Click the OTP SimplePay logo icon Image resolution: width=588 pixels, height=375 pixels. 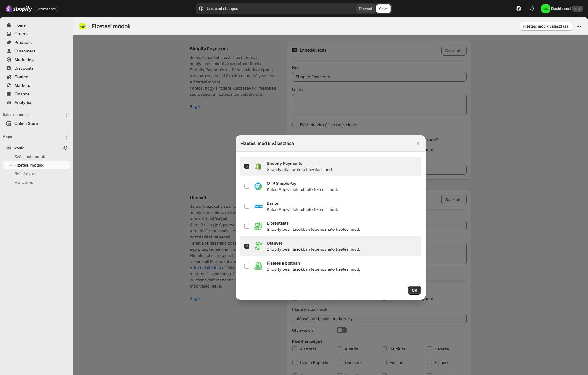click(258, 186)
